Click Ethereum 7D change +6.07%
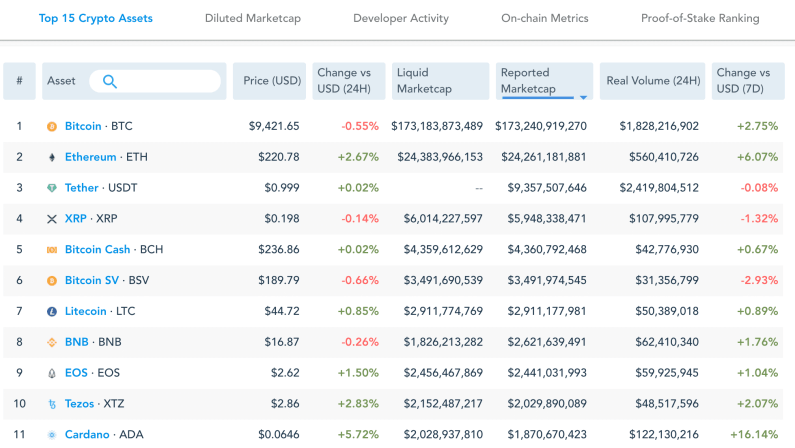The height and width of the screenshot is (448, 795). (x=757, y=157)
